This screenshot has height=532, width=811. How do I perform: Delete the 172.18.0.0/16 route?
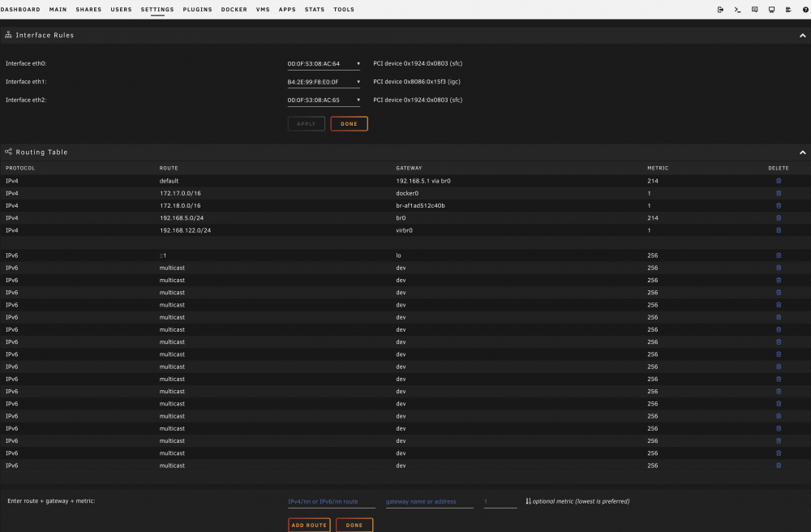pos(779,206)
